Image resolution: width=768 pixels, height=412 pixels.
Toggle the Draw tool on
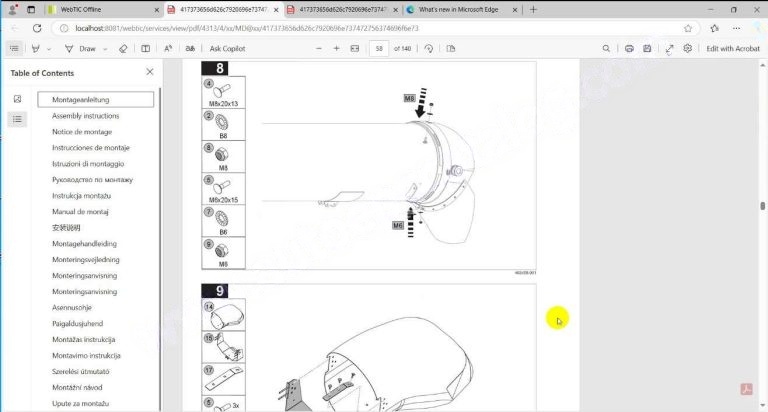[x=82, y=48]
